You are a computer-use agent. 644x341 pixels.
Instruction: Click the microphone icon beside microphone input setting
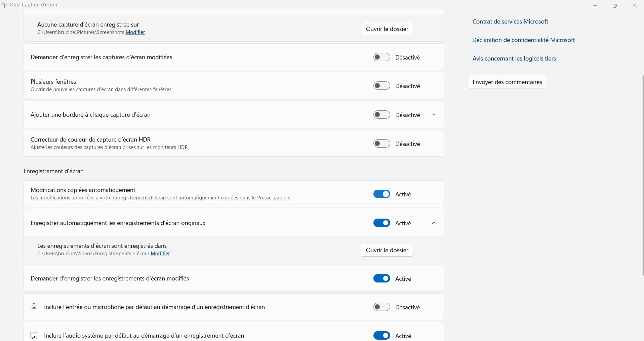34,307
